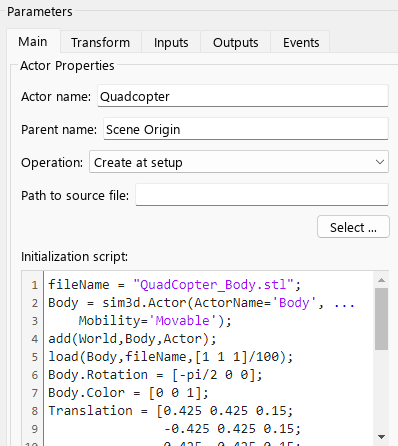Screen dimensions: 398x446
Task: Click line number 1 in the script gutter
Action: coord(35,285)
